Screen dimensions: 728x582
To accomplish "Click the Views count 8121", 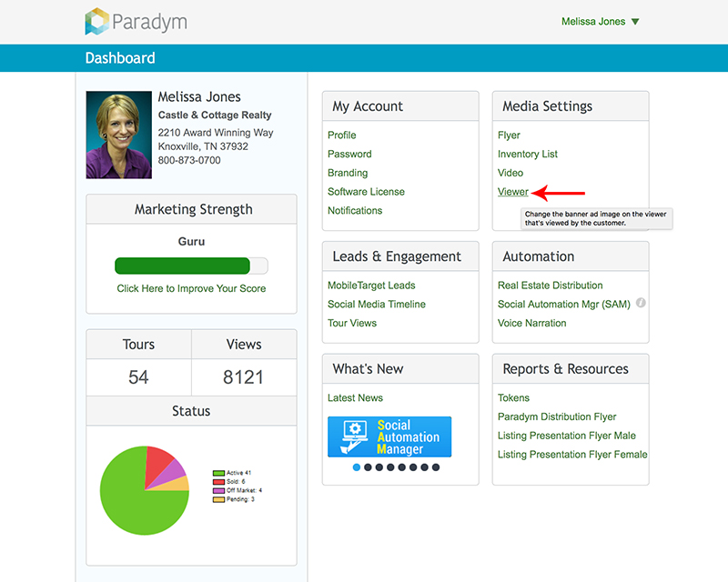I will (243, 377).
